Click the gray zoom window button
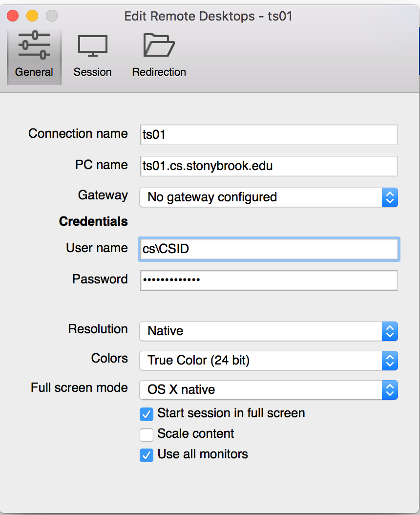 [52, 16]
